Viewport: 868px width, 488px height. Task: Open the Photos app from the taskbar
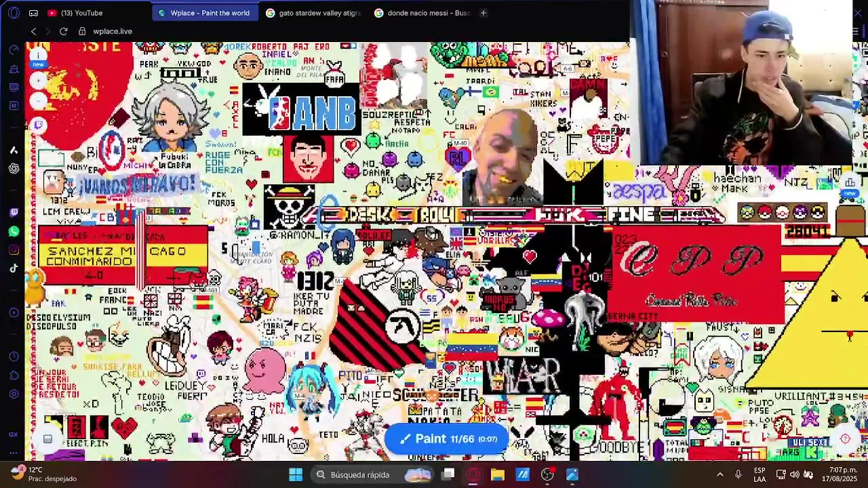[x=572, y=474]
